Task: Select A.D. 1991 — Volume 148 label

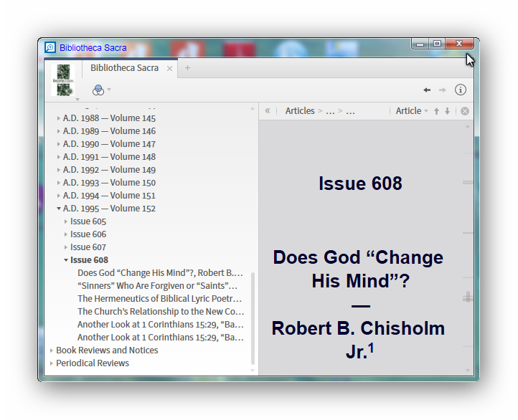Action: [109, 157]
